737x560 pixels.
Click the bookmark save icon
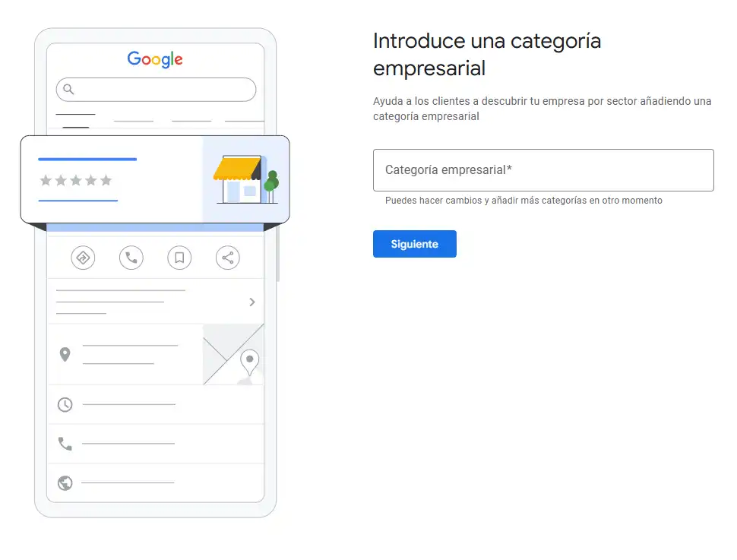pyautogui.click(x=179, y=258)
